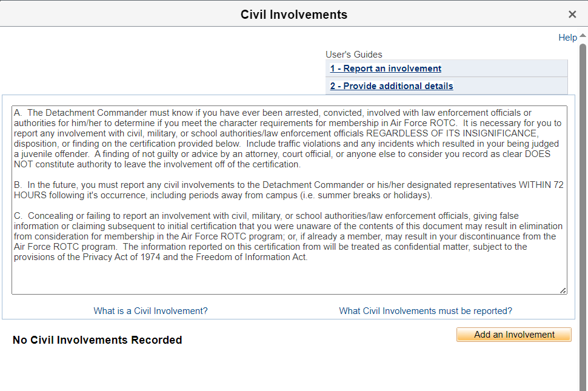Viewport: 588px width, 391px height.
Task: Click the scrollbar up arrow
Action: [583, 36]
